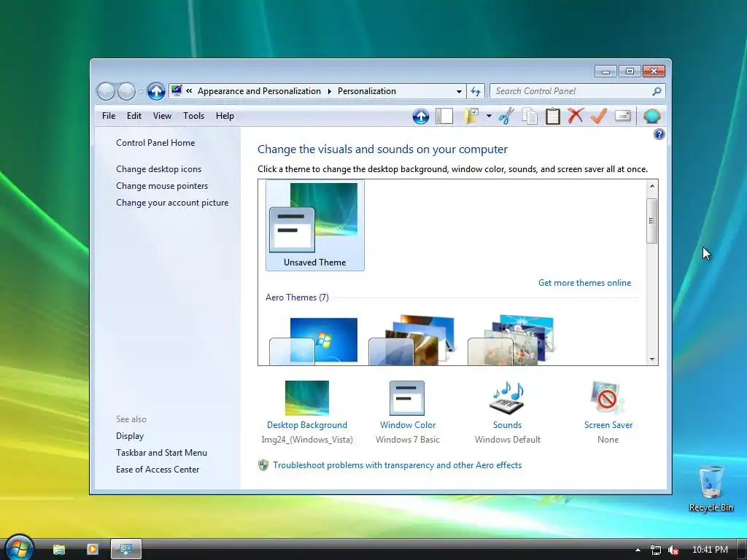Show hidden tray icons arrow
The height and width of the screenshot is (560, 747).
(638, 550)
